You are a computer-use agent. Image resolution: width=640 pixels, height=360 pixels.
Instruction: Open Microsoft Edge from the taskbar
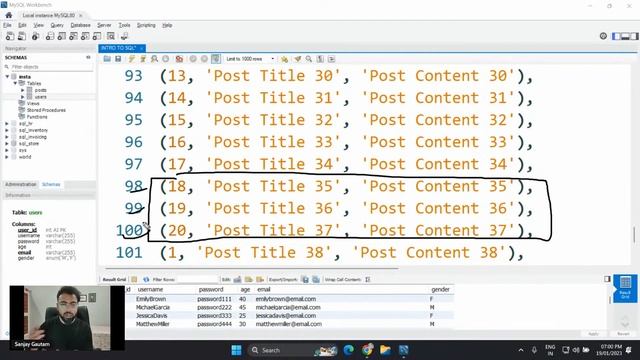[x=348, y=350]
